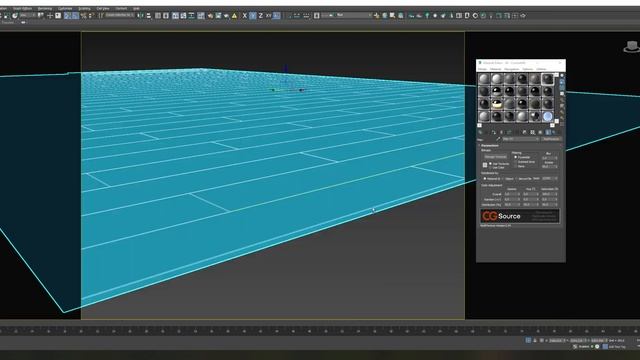
Task: Select Summed Area filtering radio button
Action: [x=516, y=162]
